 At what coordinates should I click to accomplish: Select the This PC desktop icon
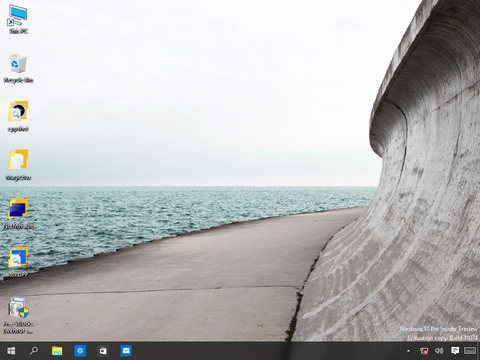pos(18,19)
